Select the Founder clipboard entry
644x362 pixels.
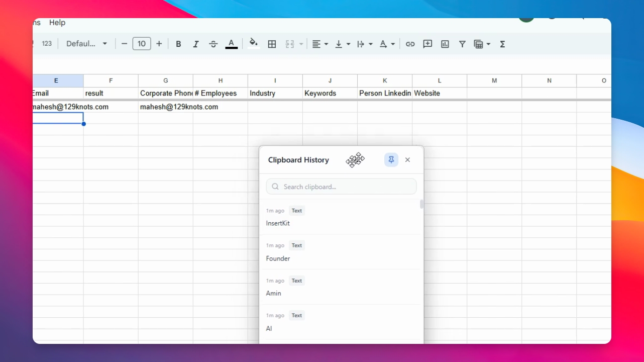point(342,252)
